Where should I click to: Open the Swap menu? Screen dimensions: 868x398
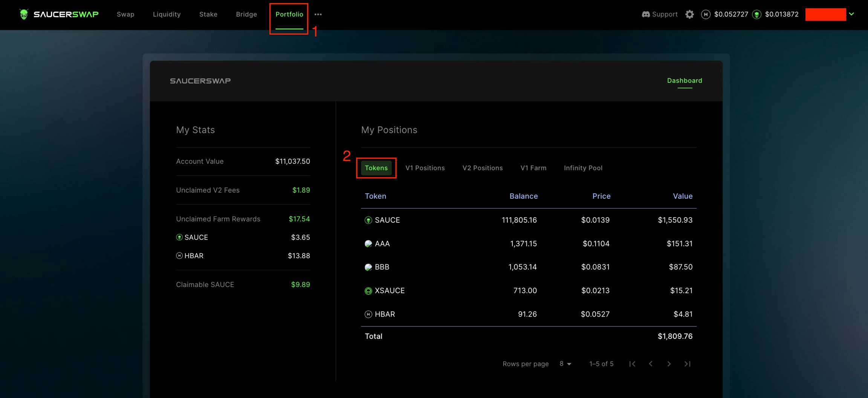point(125,14)
